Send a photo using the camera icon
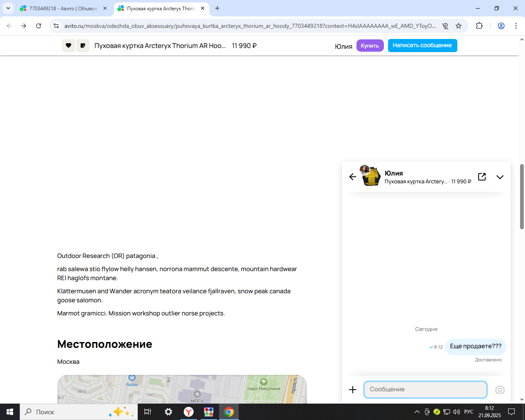525x420 pixels. click(x=500, y=390)
